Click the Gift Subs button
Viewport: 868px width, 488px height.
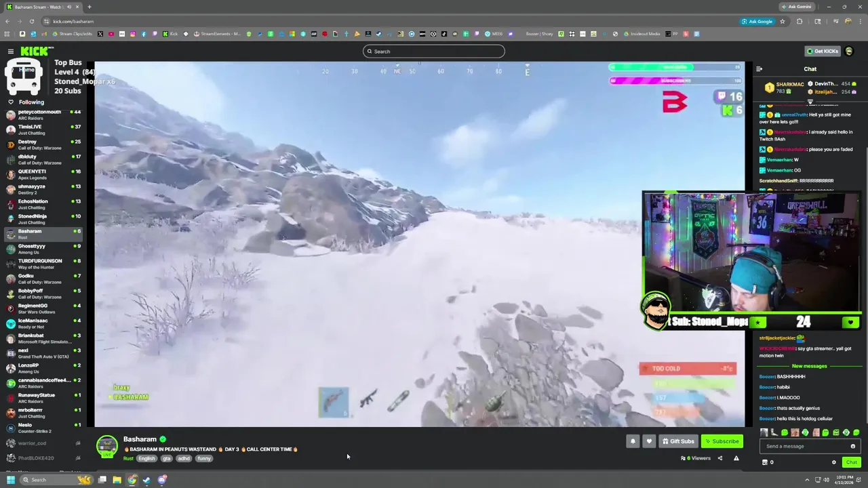click(678, 441)
